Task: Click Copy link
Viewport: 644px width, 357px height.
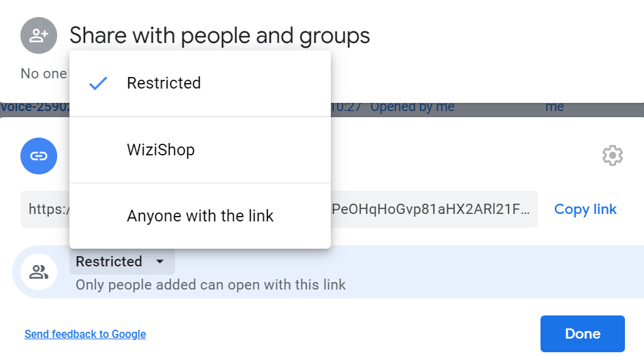Action: click(585, 209)
